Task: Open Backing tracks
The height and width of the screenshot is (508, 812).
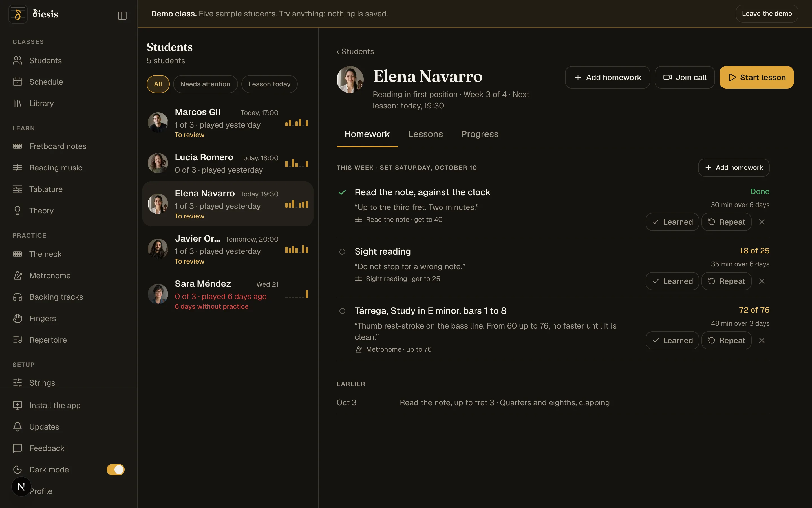Action: (x=69, y=297)
